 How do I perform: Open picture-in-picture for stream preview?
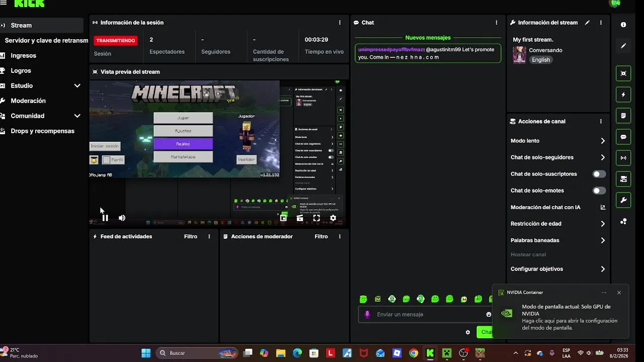coord(283,218)
